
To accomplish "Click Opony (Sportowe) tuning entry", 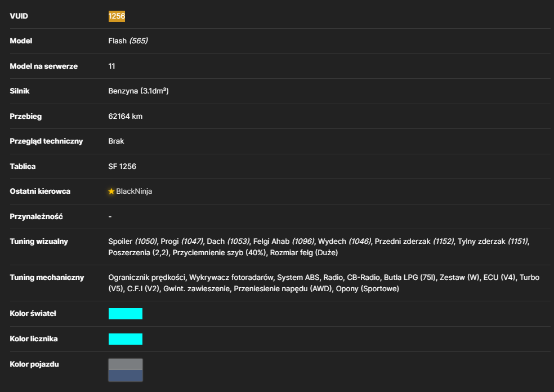I will click(x=368, y=289).
